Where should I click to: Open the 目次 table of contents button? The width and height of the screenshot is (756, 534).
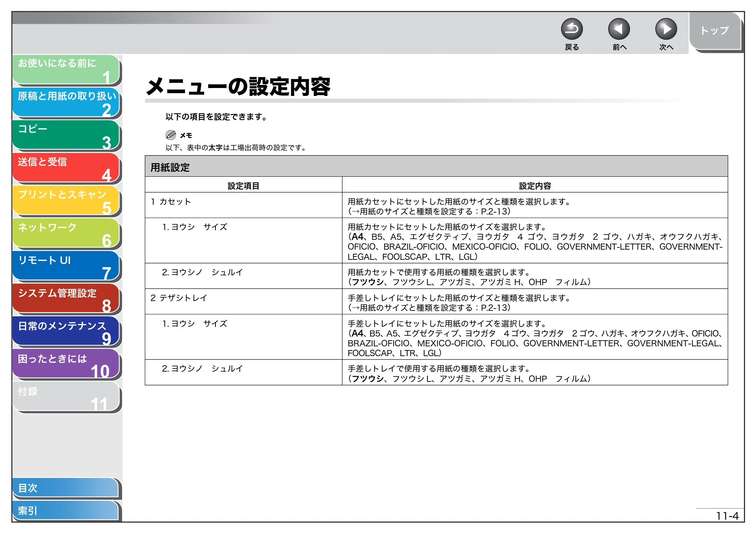coord(66,488)
